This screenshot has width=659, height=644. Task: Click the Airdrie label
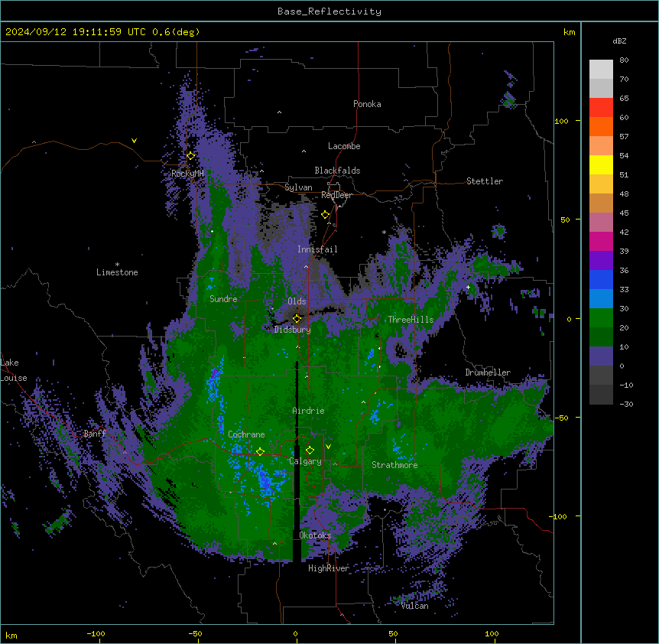[309, 411]
